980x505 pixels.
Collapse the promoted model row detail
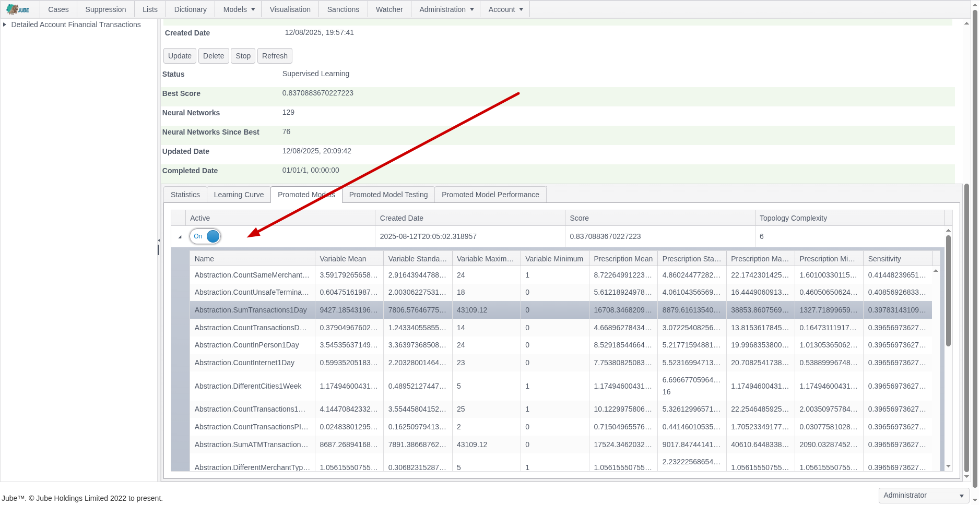point(180,237)
